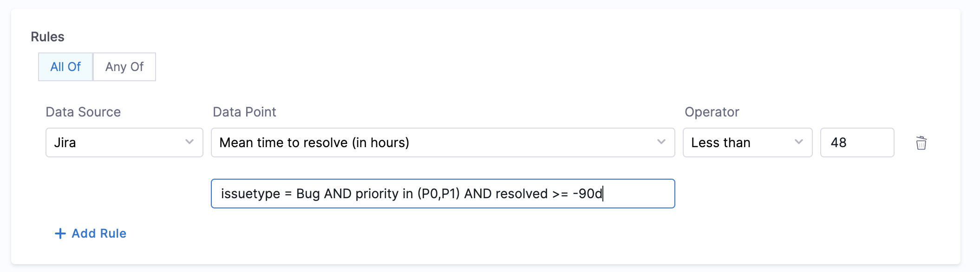Image resolution: width=980 pixels, height=272 pixels.
Task: Click into the JQL filter text field
Action: coord(442,194)
